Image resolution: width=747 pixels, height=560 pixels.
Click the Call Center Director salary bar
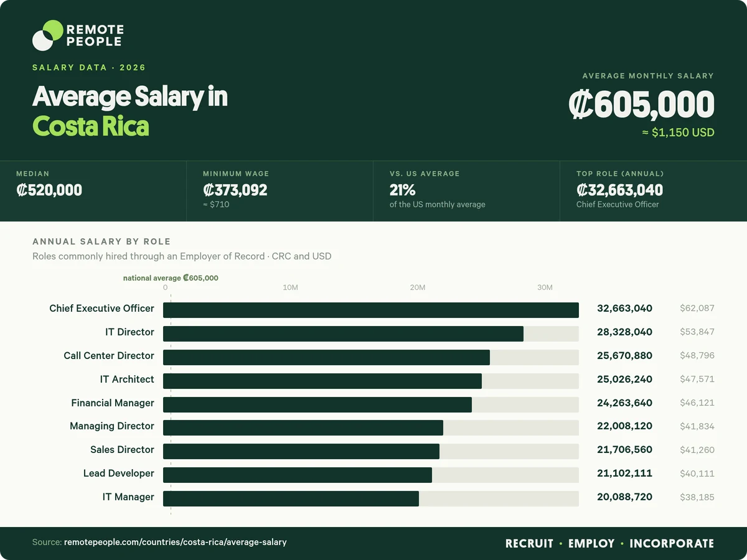click(x=326, y=357)
